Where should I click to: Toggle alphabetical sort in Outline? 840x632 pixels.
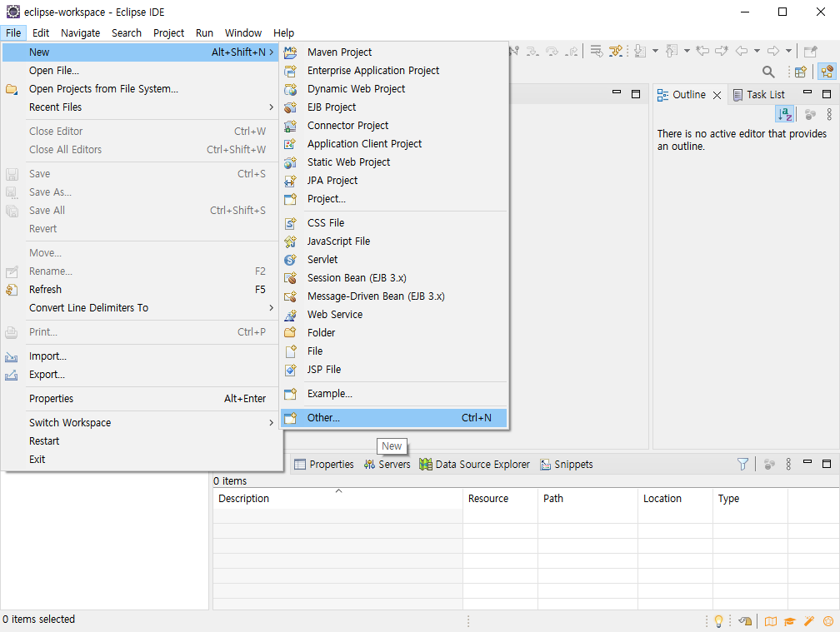[x=785, y=114]
